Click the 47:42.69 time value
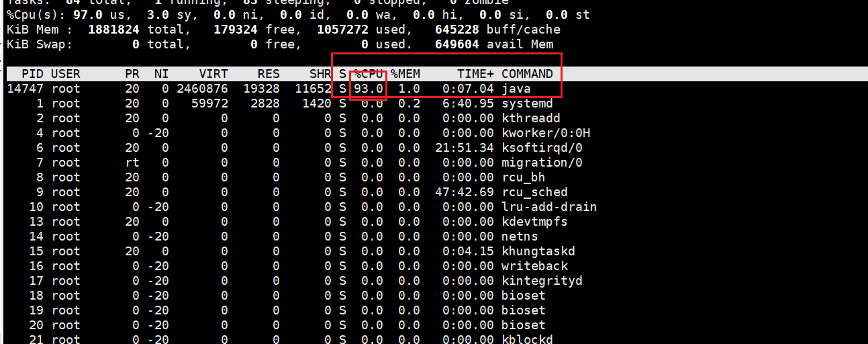Viewport: 868px width, 344px height. pos(465,192)
